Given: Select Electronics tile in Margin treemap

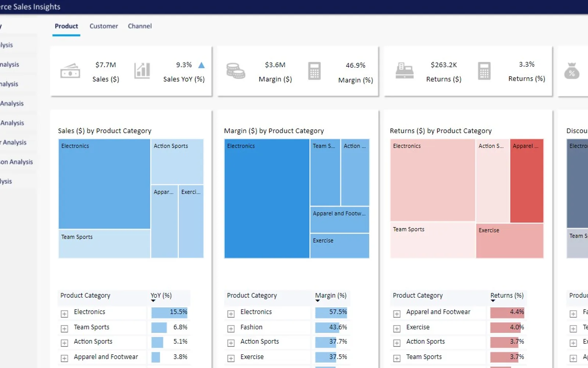Looking at the screenshot, I should (x=267, y=198).
